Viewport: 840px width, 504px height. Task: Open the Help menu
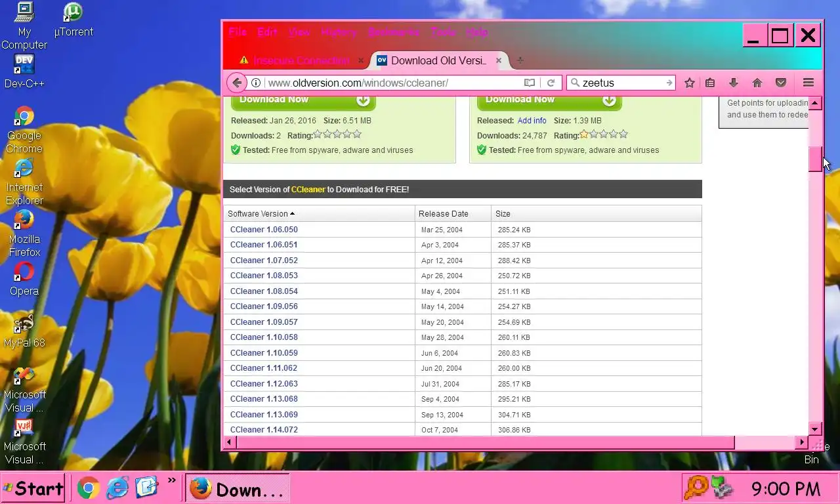(477, 32)
